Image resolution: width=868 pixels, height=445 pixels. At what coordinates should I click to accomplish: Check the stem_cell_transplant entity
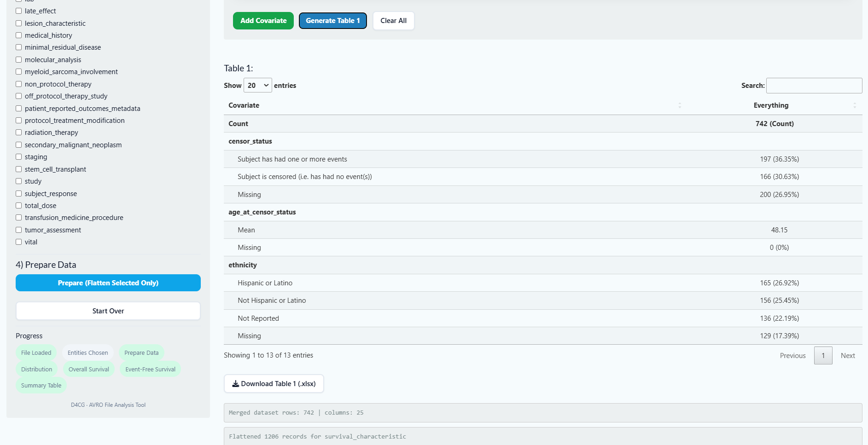(19, 169)
